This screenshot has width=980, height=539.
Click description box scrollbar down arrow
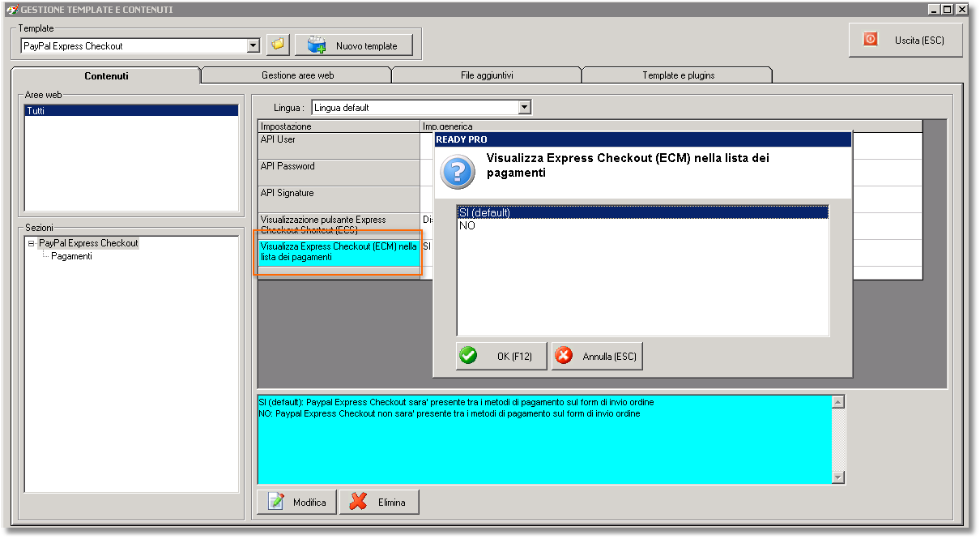point(838,477)
